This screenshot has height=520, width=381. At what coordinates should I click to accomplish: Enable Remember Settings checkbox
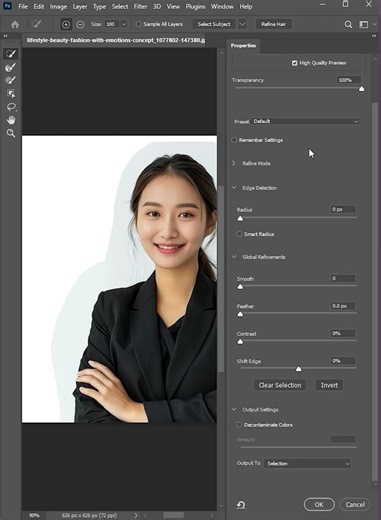click(234, 140)
